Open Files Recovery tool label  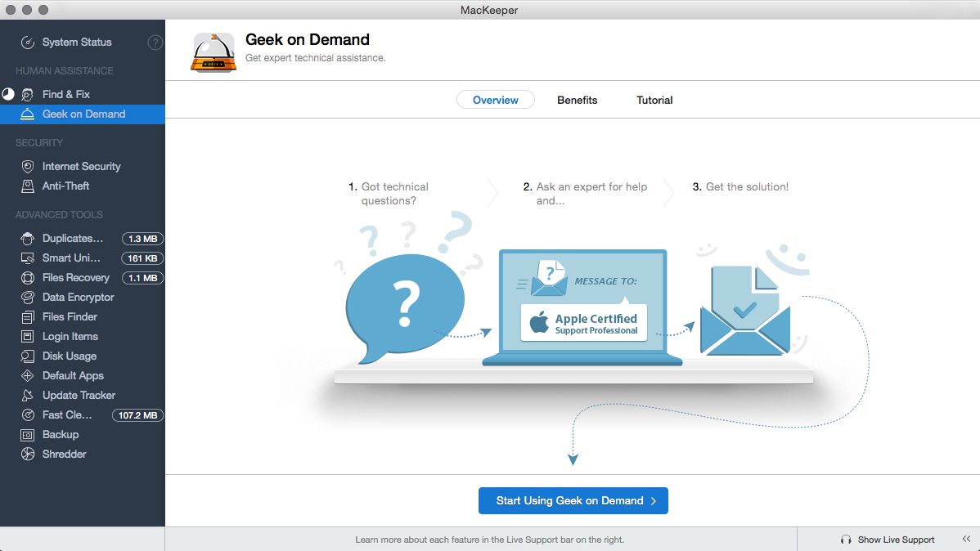[75, 278]
